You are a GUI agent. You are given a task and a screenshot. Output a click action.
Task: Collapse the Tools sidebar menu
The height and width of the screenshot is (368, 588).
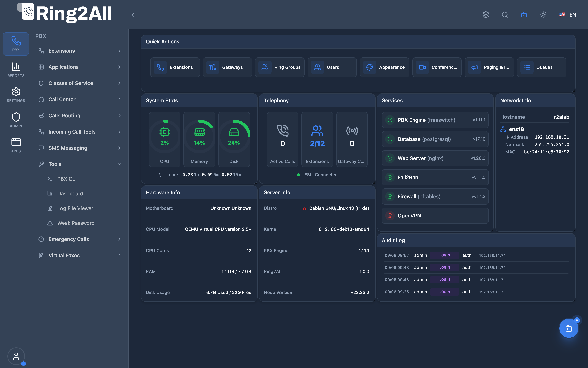click(x=80, y=164)
